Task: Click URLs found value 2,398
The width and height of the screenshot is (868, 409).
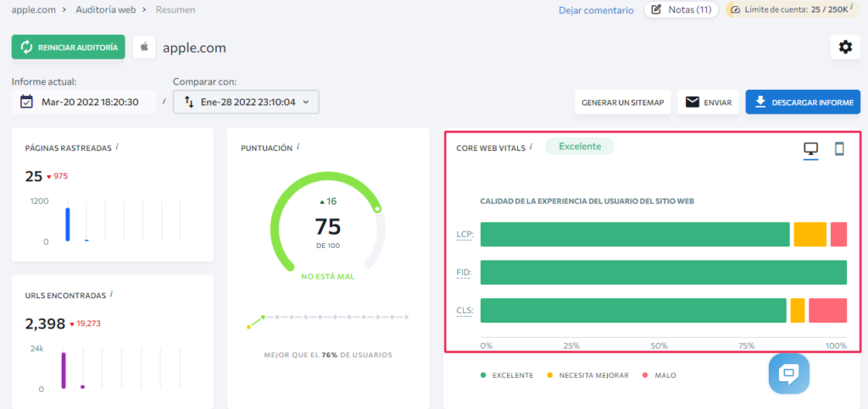Action: [x=46, y=323]
